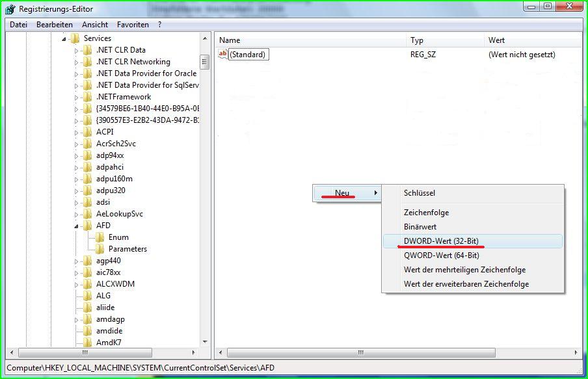This screenshot has height=379, width=588.
Task: Click the ACPI folder icon
Action: coord(87,132)
